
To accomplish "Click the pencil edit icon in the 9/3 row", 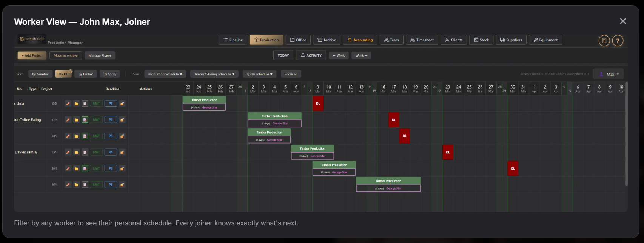I will 68,104.
